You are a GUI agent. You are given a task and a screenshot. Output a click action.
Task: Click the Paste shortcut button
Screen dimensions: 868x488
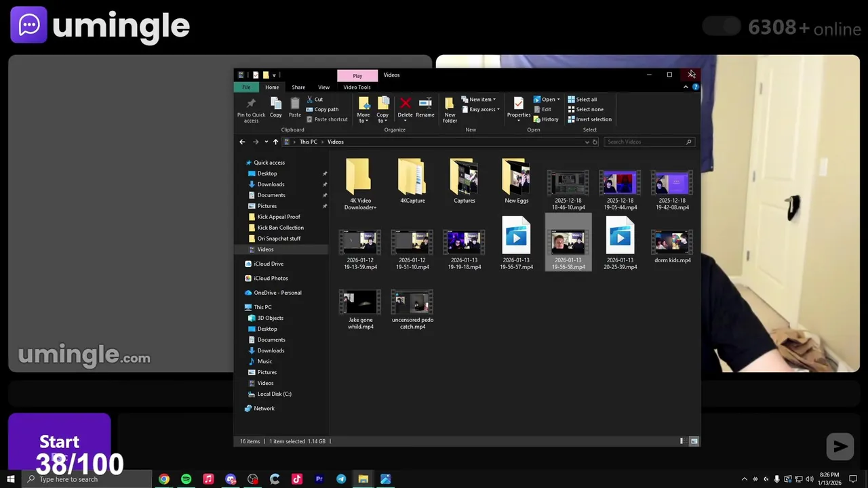pyautogui.click(x=327, y=119)
